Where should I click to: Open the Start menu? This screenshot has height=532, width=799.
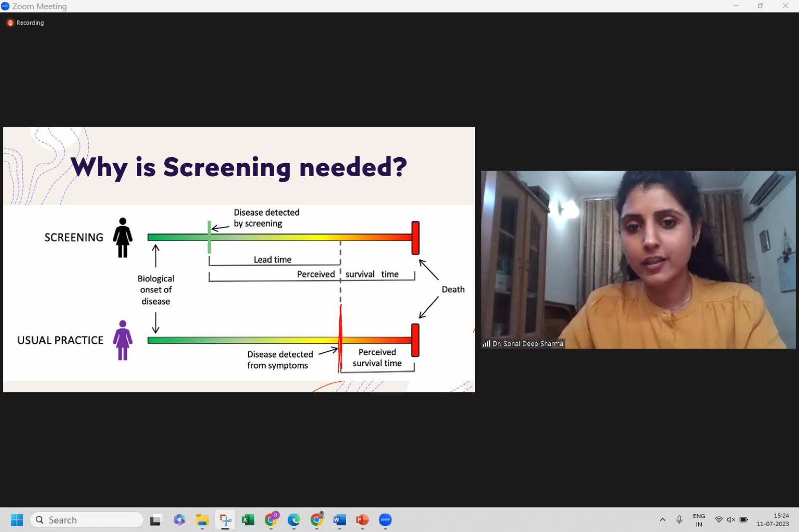point(16,520)
